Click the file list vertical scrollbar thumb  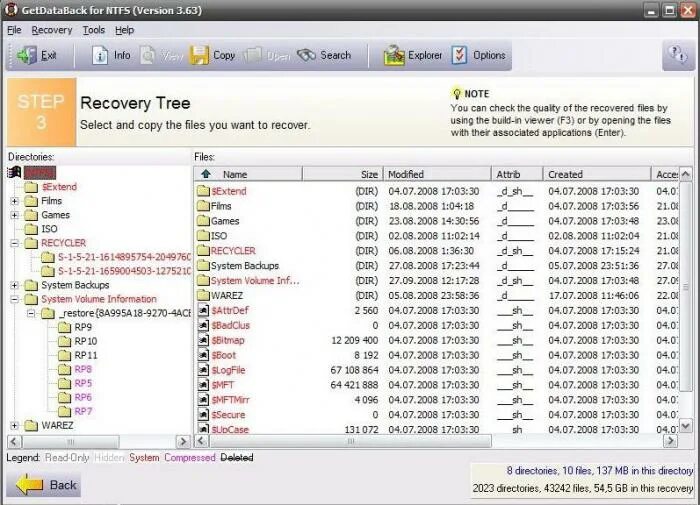686,286
